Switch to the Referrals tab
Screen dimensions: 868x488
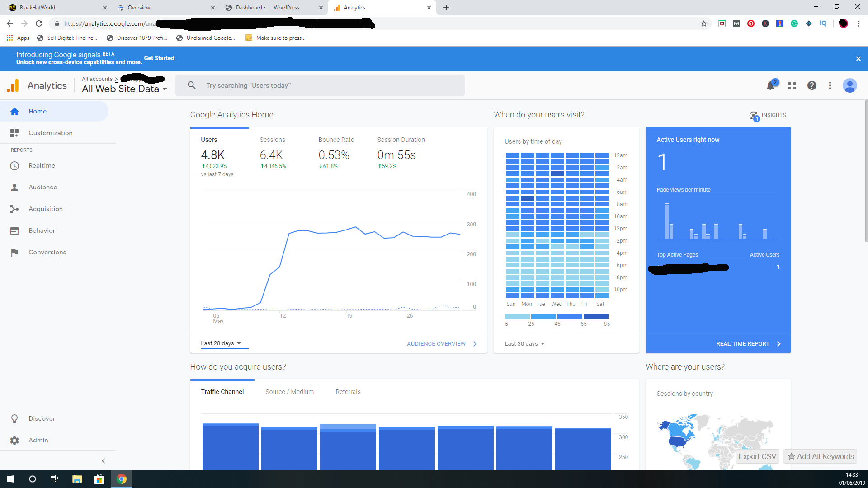(x=348, y=392)
